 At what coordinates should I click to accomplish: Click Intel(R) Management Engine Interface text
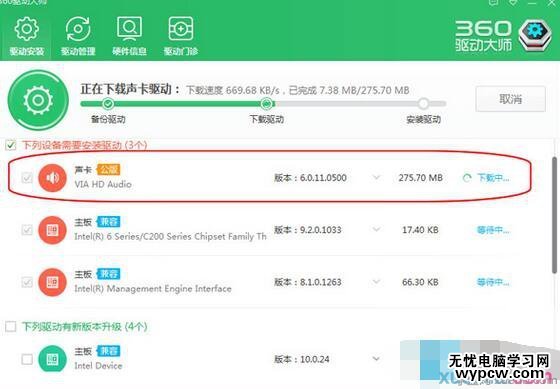[153, 289]
